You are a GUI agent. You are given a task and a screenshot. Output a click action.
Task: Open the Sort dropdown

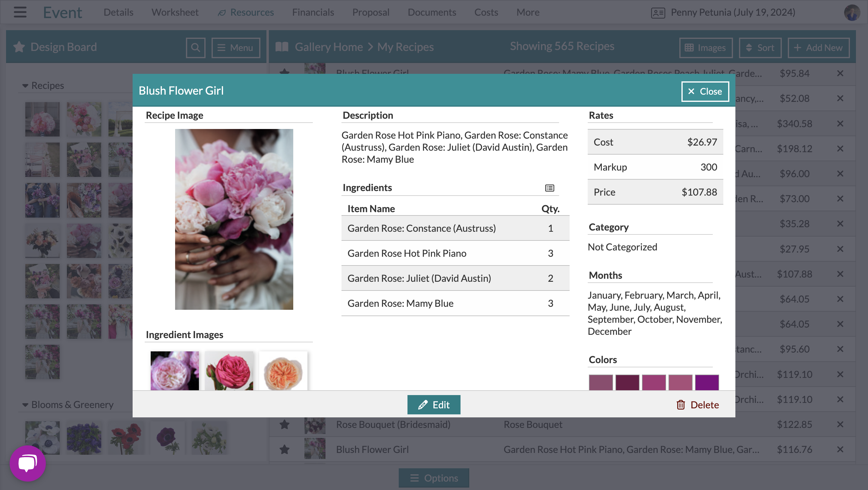pos(760,48)
